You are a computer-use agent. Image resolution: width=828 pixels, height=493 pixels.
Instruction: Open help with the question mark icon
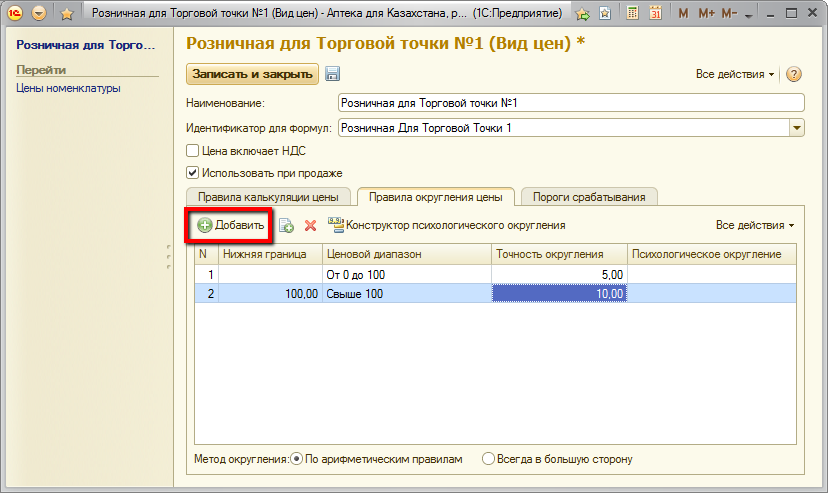tap(795, 75)
